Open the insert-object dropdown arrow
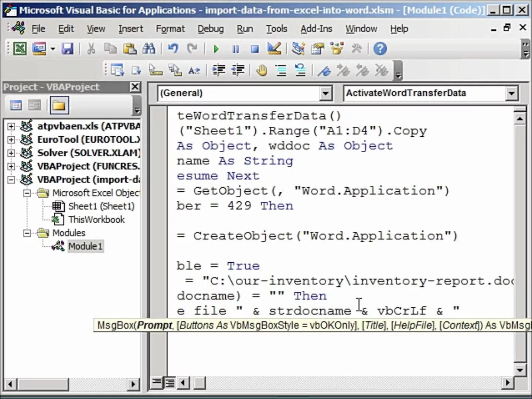The width and height of the screenshot is (532, 399). click(x=53, y=48)
